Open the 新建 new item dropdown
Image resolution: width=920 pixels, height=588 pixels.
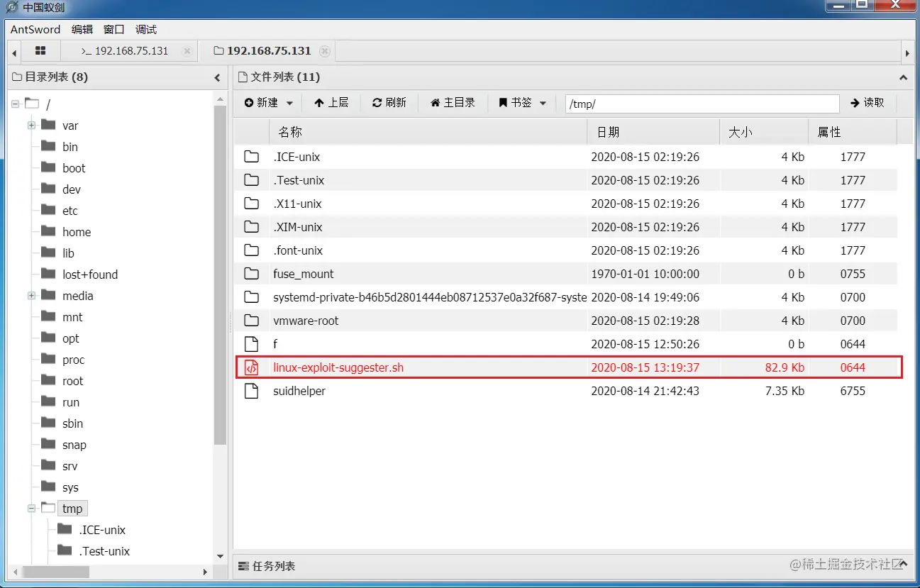[x=267, y=102]
